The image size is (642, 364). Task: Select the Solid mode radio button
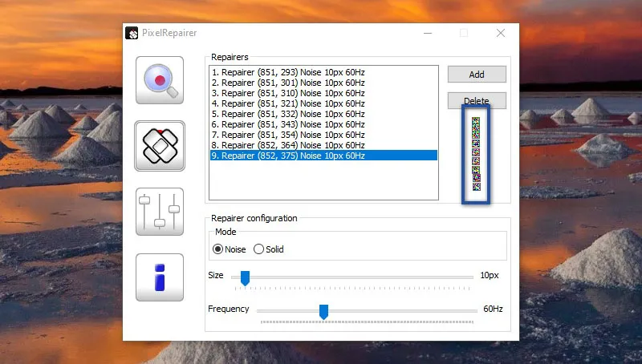(258, 249)
